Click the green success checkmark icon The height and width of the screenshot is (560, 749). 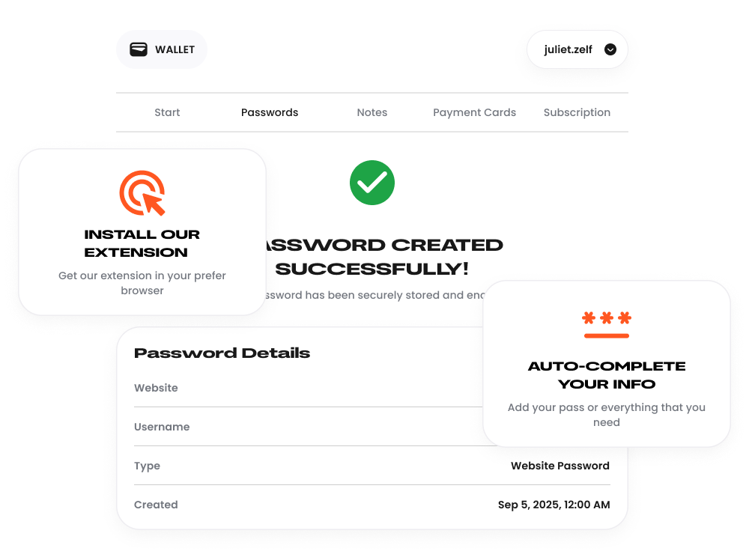pos(372,183)
